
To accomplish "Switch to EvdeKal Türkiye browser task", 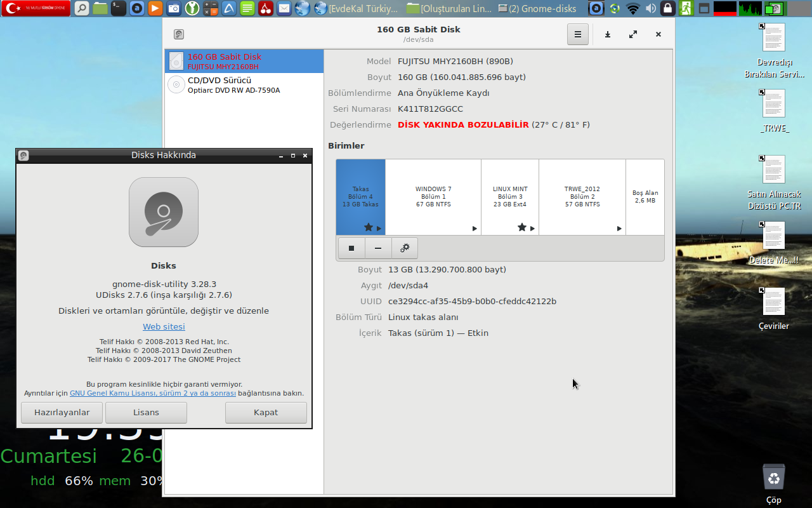I will pos(357,8).
